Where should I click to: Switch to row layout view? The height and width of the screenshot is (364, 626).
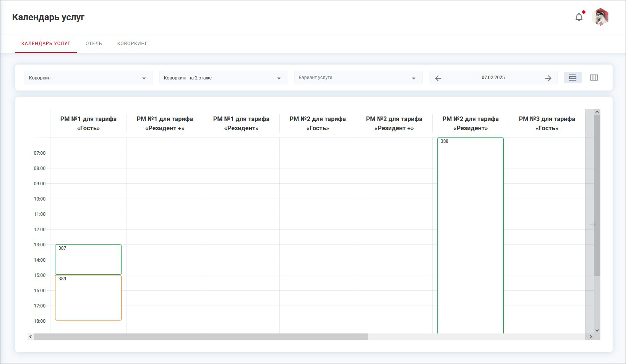click(x=572, y=78)
